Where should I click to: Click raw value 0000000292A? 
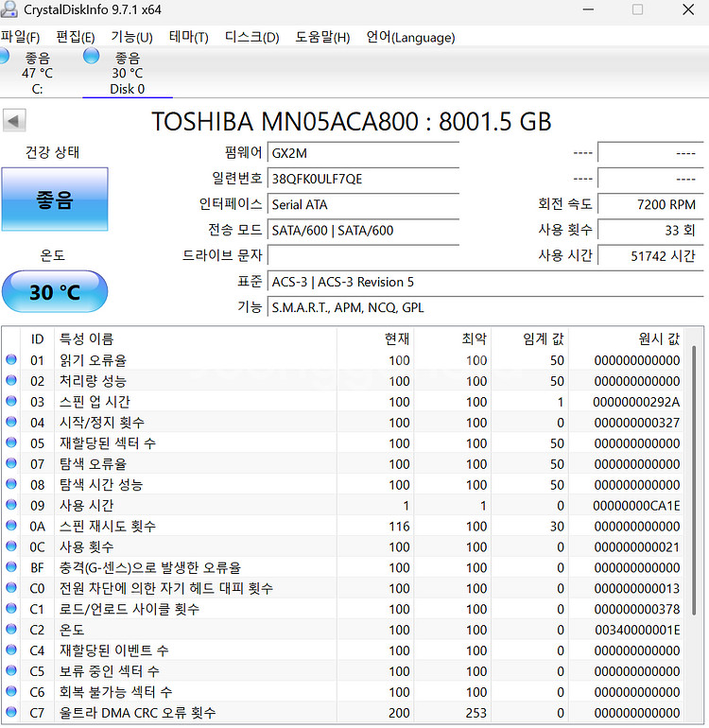[636, 402]
